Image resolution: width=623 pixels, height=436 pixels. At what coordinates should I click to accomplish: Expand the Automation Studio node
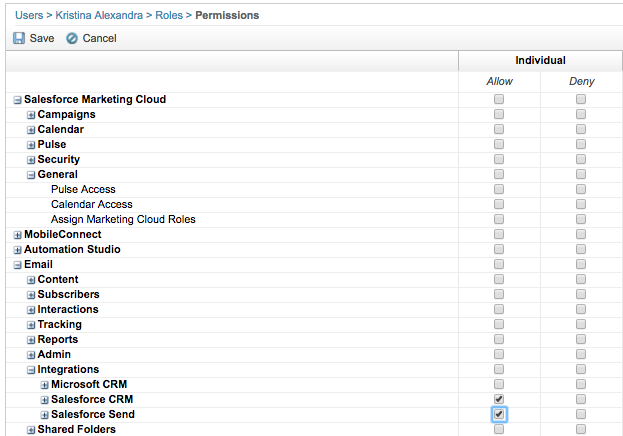[x=17, y=250]
